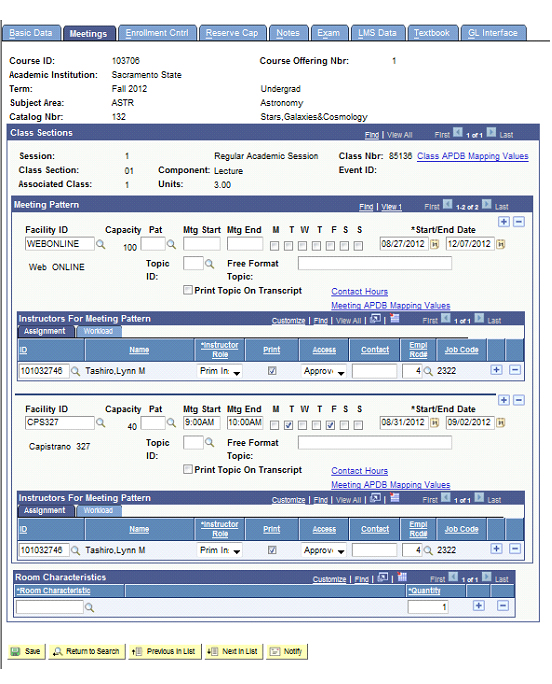Open the Exam tab
The height and width of the screenshot is (684, 552).
329,33
